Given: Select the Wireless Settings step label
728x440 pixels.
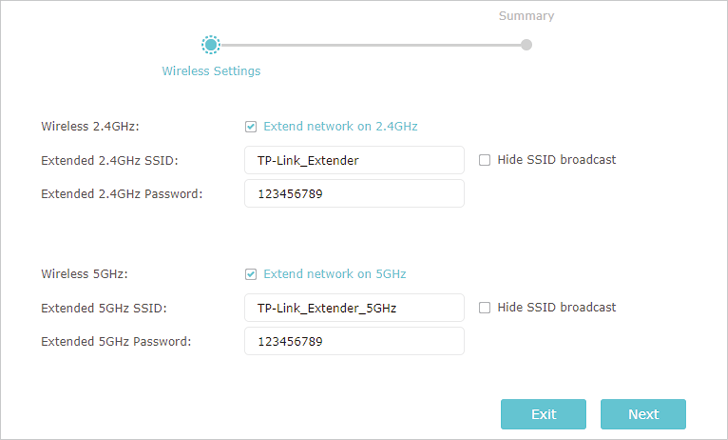Looking at the screenshot, I should tap(211, 71).
